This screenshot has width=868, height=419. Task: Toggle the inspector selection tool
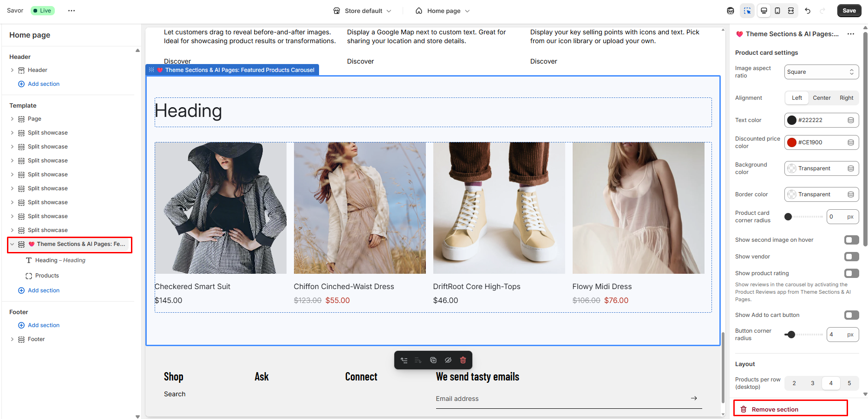click(x=747, y=11)
